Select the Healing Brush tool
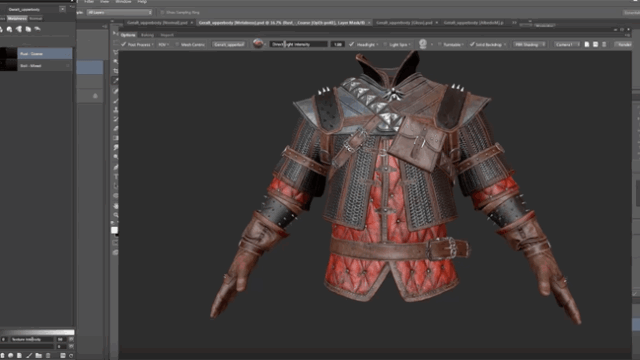The width and height of the screenshot is (640, 360). (x=116, y=91)
